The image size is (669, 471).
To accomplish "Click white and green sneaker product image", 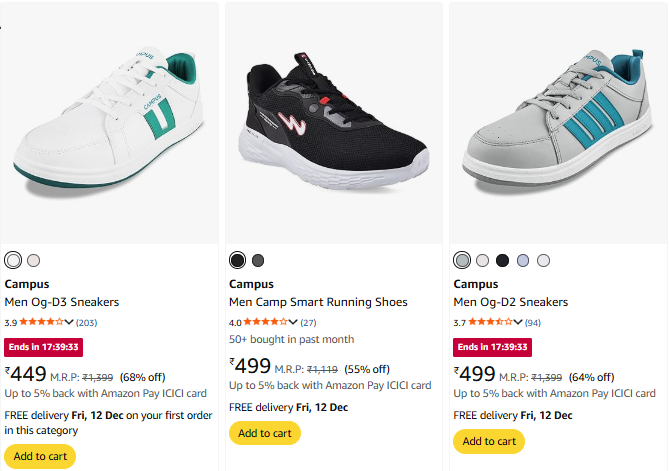I will pos(109,122).
